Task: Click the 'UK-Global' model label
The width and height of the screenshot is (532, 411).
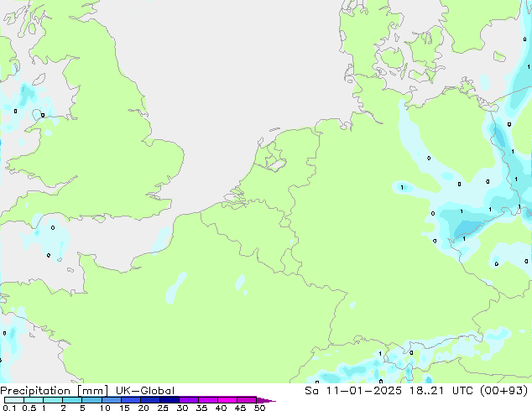Action: (145, 391)
